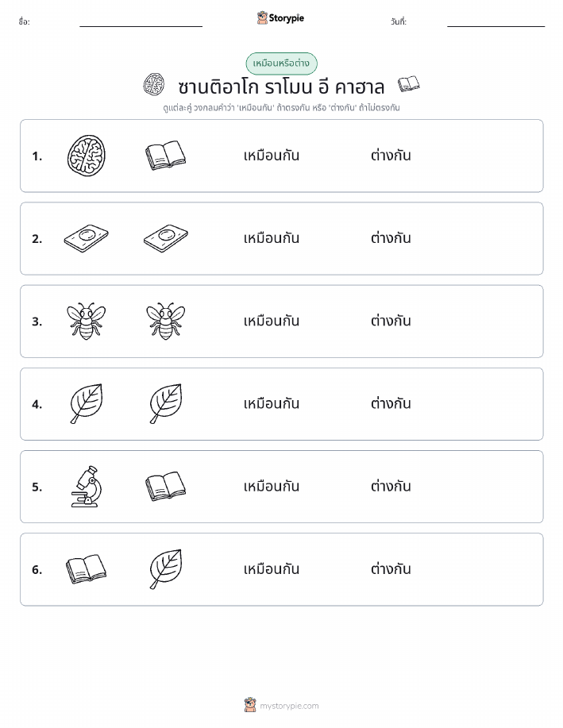Select 'ต่างกัน' for row 1
The image size is (563, 728).
[391, 155]
